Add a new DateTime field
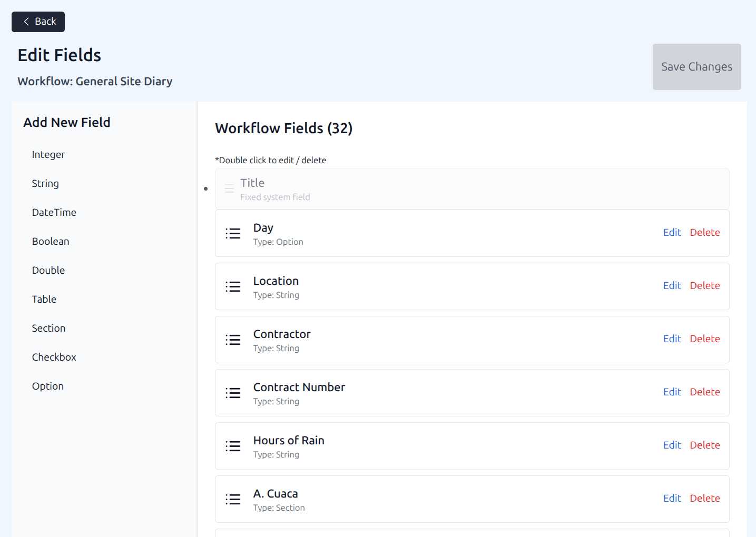The height and width of the screenshot is (537, 756). [54, 213]
